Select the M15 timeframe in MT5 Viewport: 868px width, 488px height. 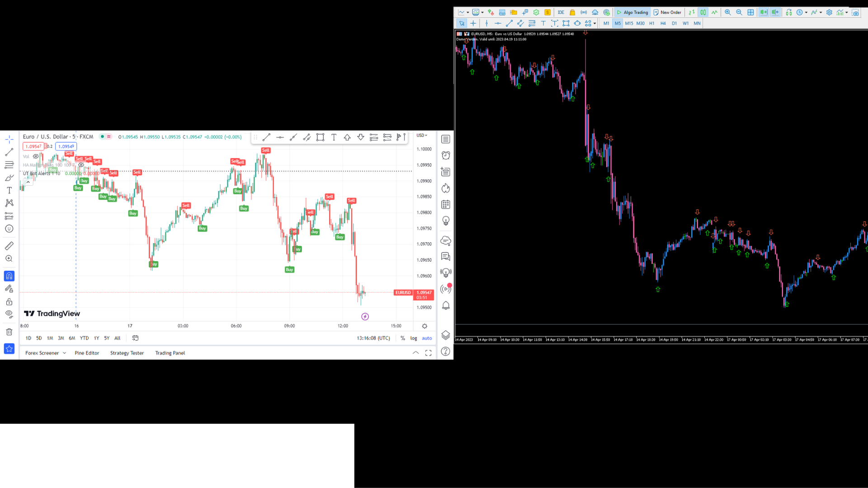click(x=629, y=23)
